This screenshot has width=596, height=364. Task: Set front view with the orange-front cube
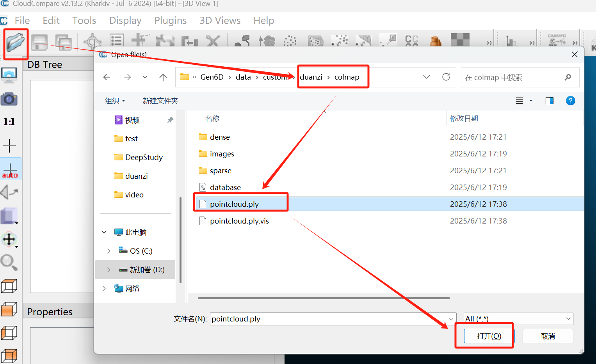tap(9, 309)
